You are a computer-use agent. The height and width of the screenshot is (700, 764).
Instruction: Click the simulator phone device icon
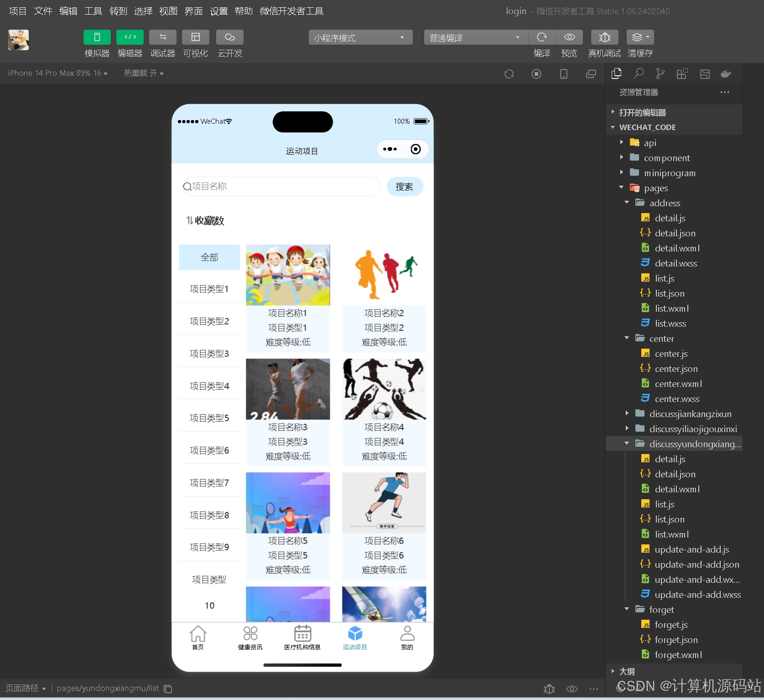(564, 74)
